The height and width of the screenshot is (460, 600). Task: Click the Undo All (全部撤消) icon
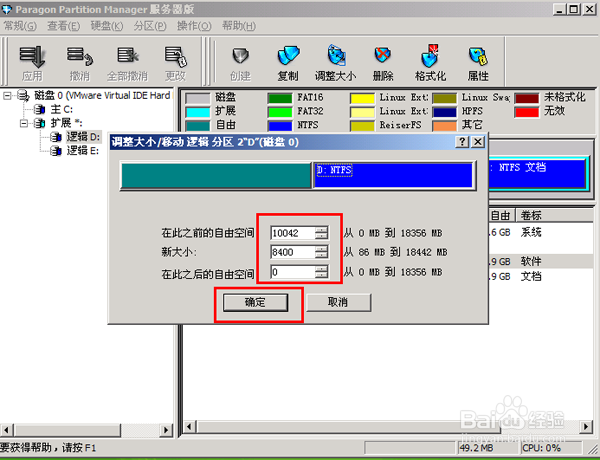coord(127,56)
